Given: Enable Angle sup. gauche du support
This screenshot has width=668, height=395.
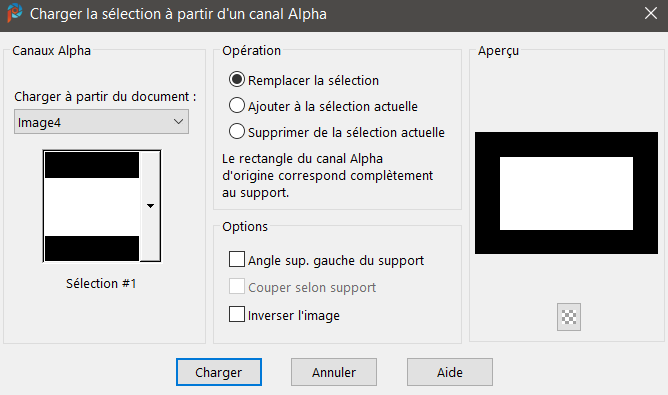Looking at the screenshot, I should pos(237,259).
